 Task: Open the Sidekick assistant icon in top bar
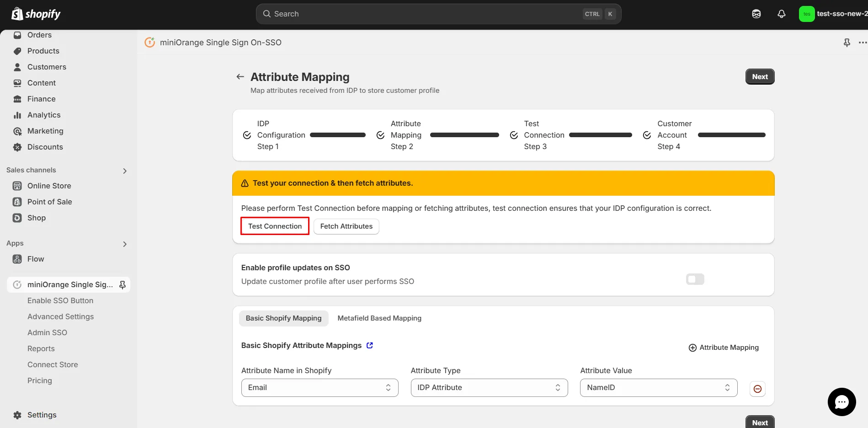[x=756, y=14]
